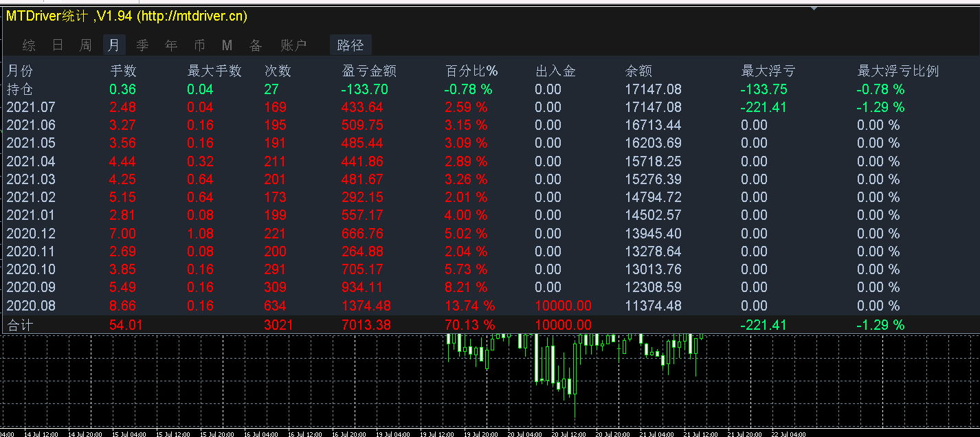The width and height of the screenshot is (980, 437).
Task: Click the 合计 totals row label
Action: tap(20, 325)
